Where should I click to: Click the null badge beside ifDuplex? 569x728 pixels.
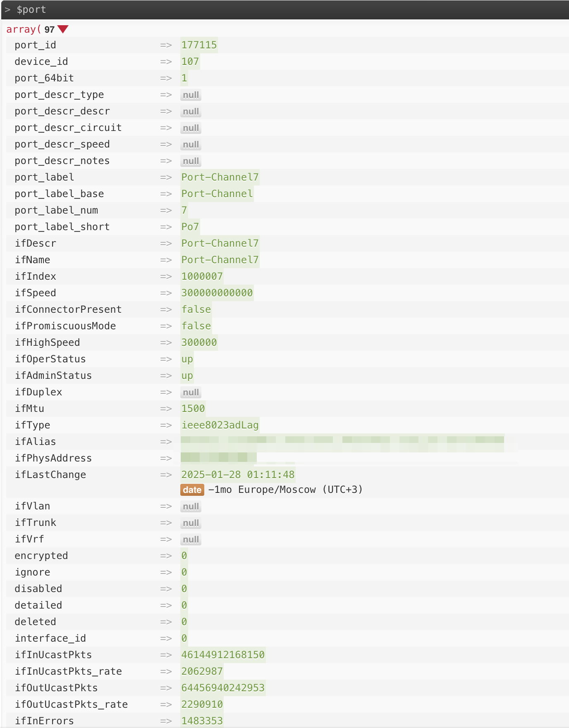tap(191, 393)
